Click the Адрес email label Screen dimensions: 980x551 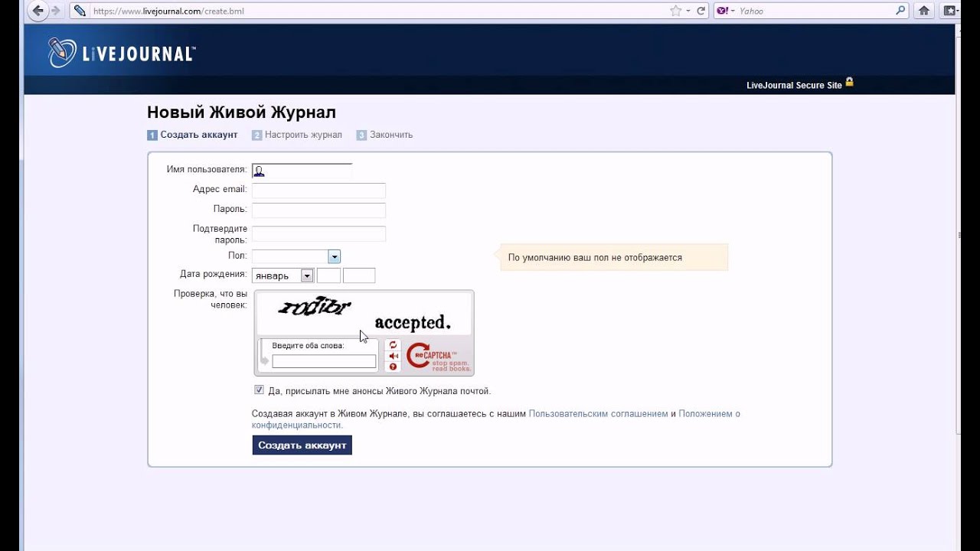(220, 189)
